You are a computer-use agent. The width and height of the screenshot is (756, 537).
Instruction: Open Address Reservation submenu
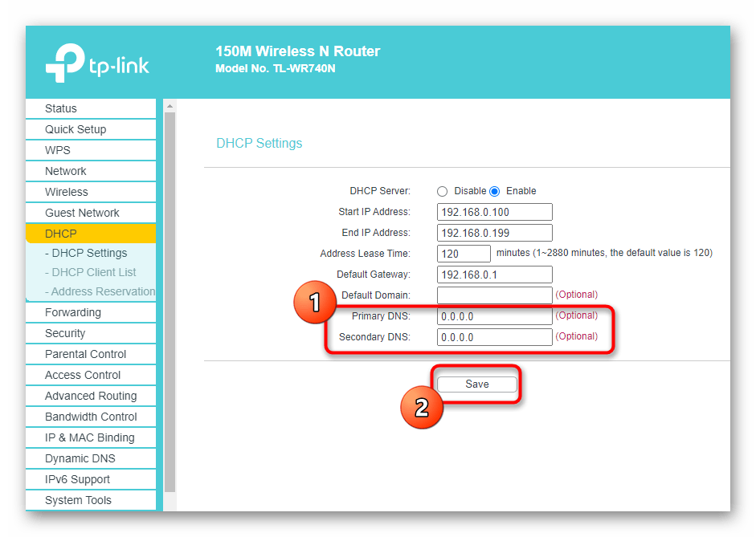pos(100,291)
